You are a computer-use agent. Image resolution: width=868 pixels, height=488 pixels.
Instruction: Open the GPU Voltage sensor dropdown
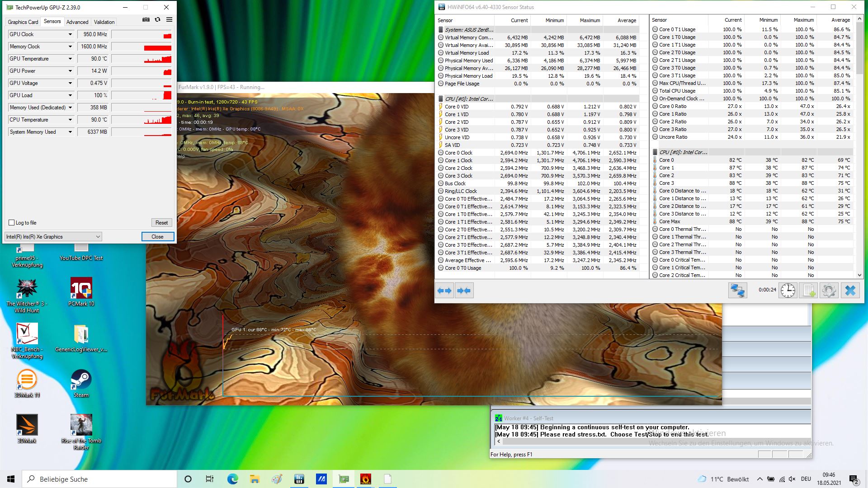[70, 83]
